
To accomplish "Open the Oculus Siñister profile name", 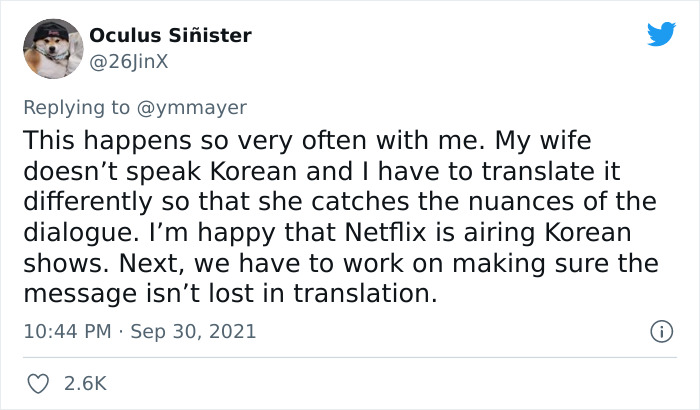I will click(170, 36).
